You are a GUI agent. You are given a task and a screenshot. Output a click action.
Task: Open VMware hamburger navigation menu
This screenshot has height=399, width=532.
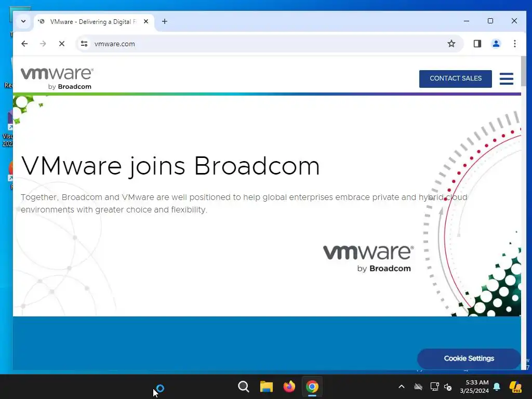tap(506, 79)
